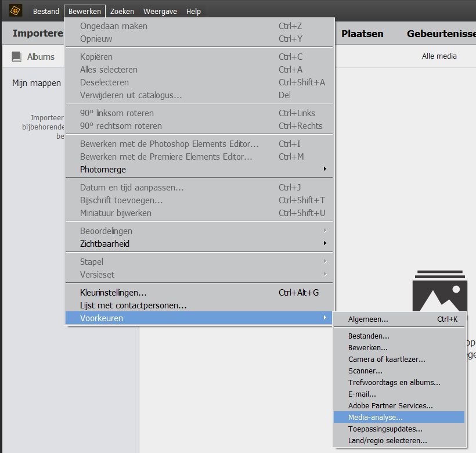This screenshot has width=476, height=453.
Task: Click Bewerken met de Photoshop Elements Editor
Action: [x=199, y=144]
